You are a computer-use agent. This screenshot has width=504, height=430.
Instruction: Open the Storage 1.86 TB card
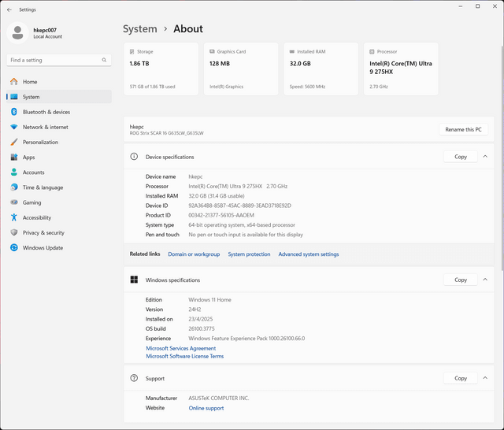[161, 69]
